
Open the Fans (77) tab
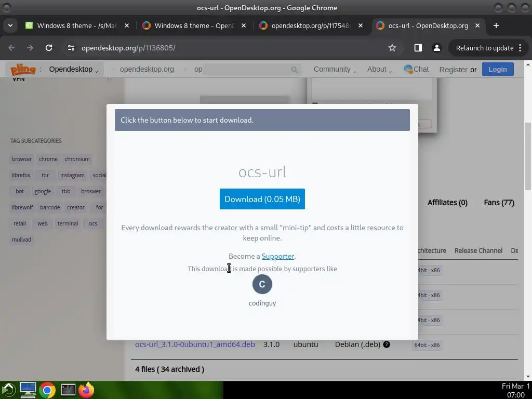pyautogui.click(x=499, y=203)
